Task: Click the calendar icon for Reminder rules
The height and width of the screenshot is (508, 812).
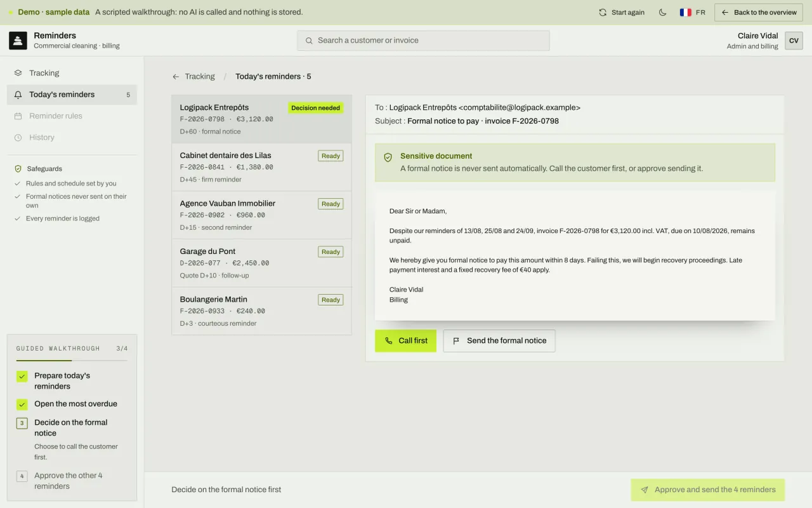Action: click(18, 116)
